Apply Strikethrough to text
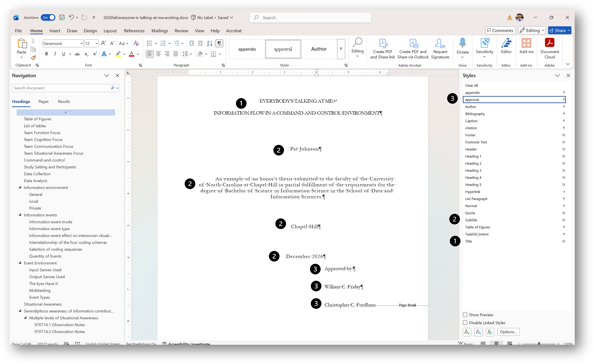594x364 pixels. pyautogui.click(x=77, y=54)
